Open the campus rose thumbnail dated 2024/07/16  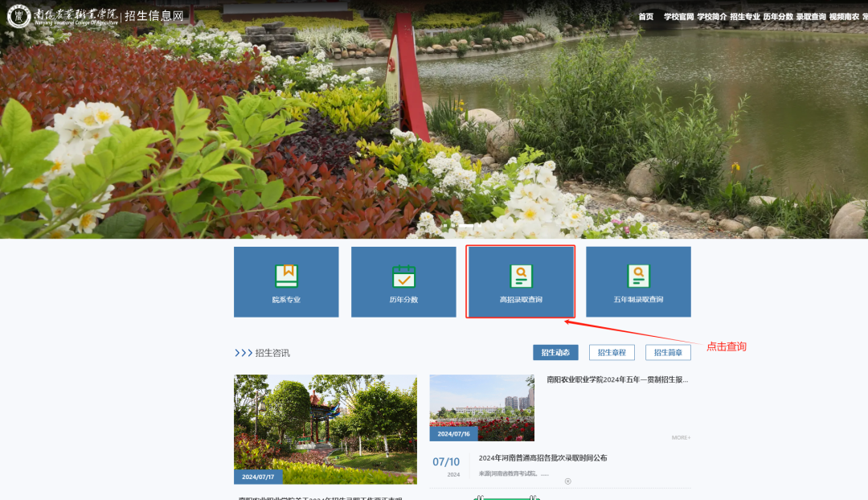[x=482, y=408]
